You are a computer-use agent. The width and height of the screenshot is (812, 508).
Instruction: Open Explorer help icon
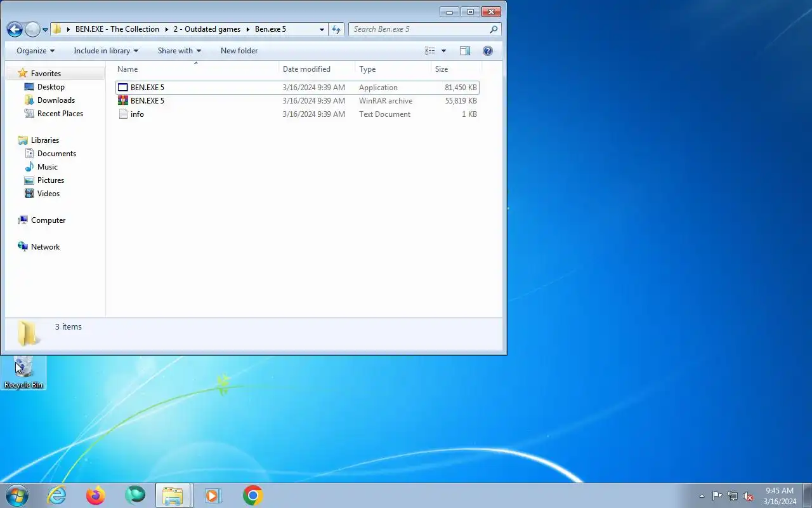click(488, 51)
